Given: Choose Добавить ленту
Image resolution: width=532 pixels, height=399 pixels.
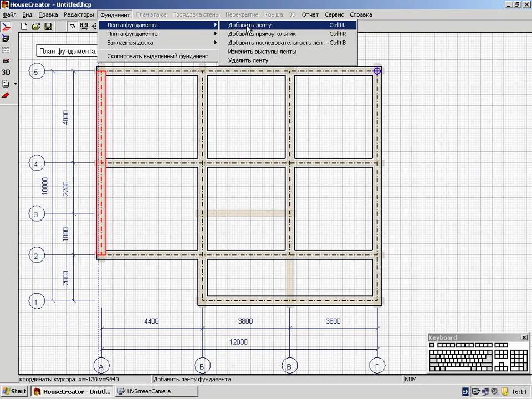Looking at the screenshot, I should click(288, 25).
